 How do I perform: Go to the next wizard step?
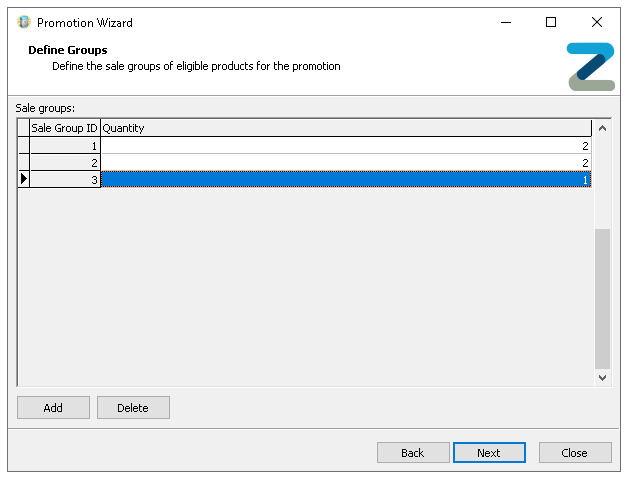(x=489, y=453)
